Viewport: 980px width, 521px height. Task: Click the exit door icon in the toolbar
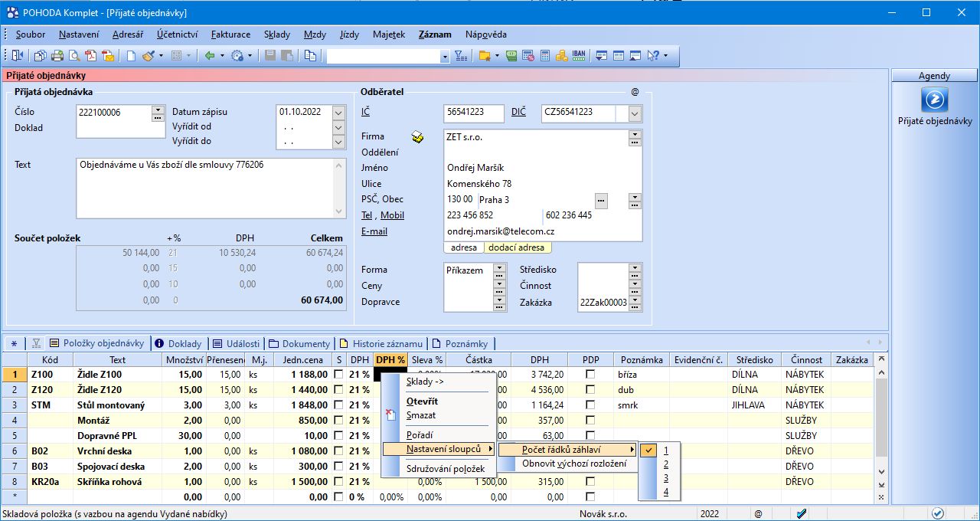pos(17,55)
